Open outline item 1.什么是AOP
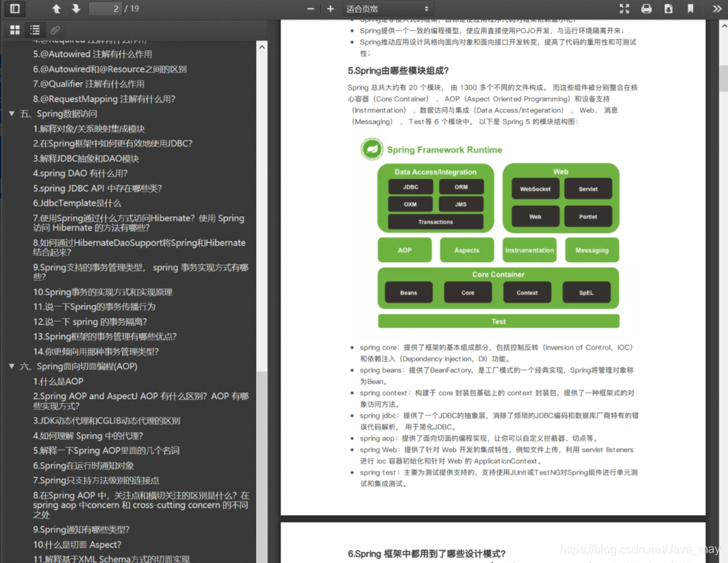The width and height of the screenshot is (728, 563). (58, 382)
